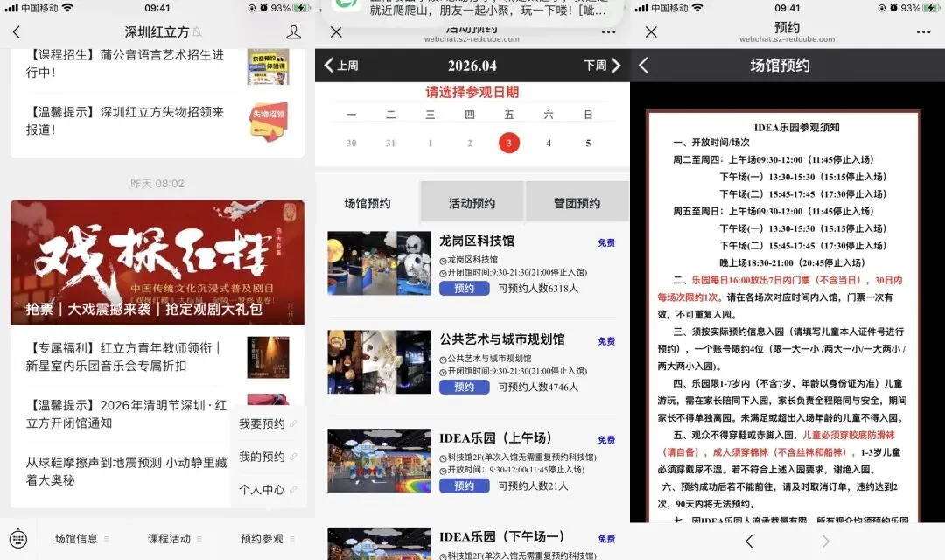Open 公共艺术与城市规划馆 thumbnail

coord(379,361)
